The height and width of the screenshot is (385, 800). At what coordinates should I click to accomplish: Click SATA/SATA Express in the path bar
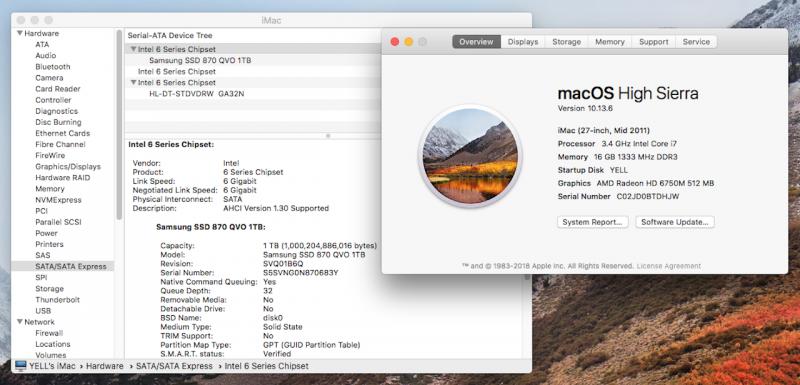coord(174,366)
